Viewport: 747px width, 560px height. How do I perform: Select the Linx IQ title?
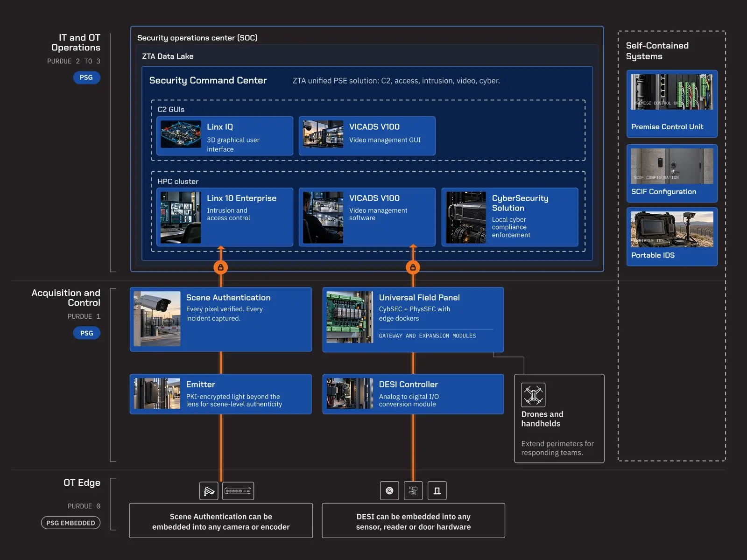click(220, 127)
